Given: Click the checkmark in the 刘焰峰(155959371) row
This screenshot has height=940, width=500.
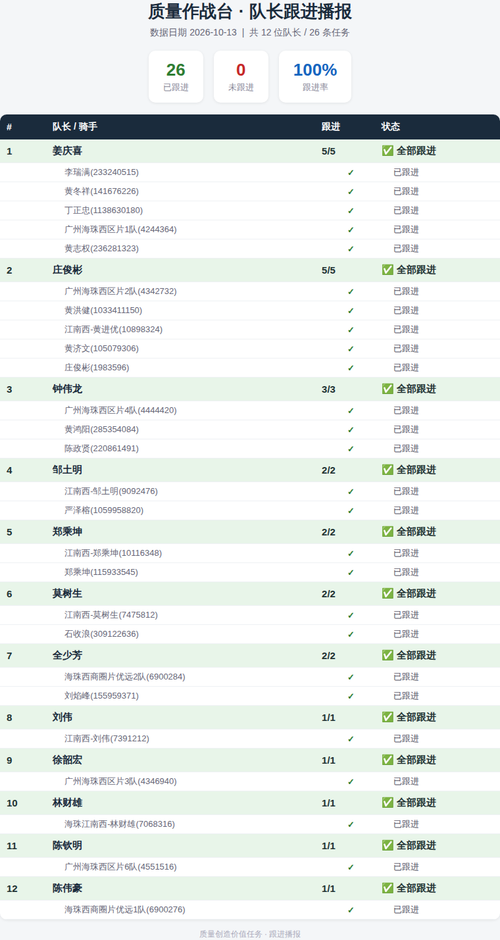Looking at the screenshot, I should 351,696.
